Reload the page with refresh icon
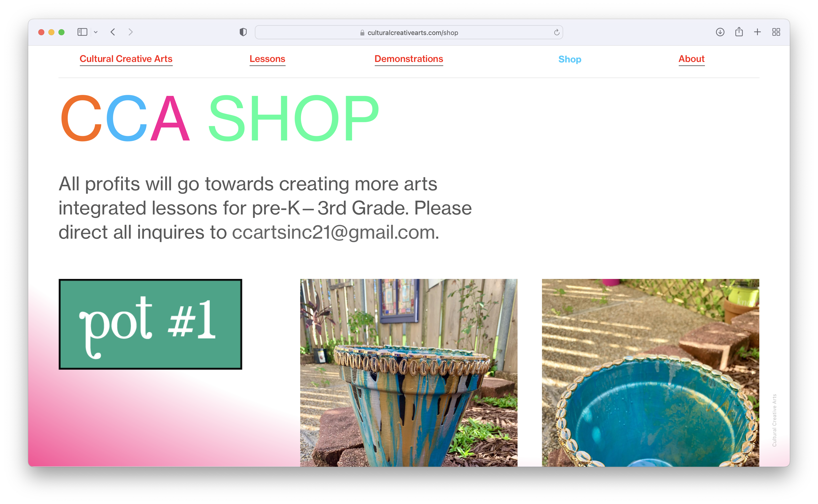818x504 pixels. [556, 32]
